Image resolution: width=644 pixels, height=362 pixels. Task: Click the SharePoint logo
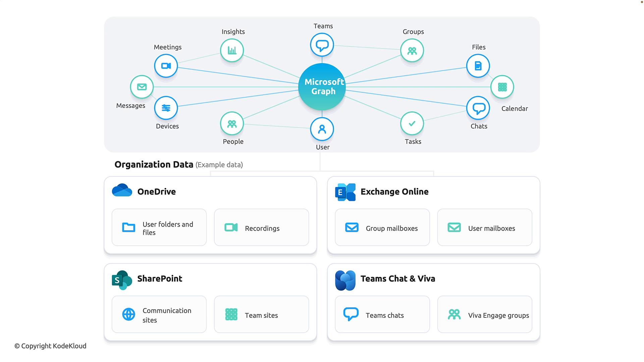(x=122, y=280)
